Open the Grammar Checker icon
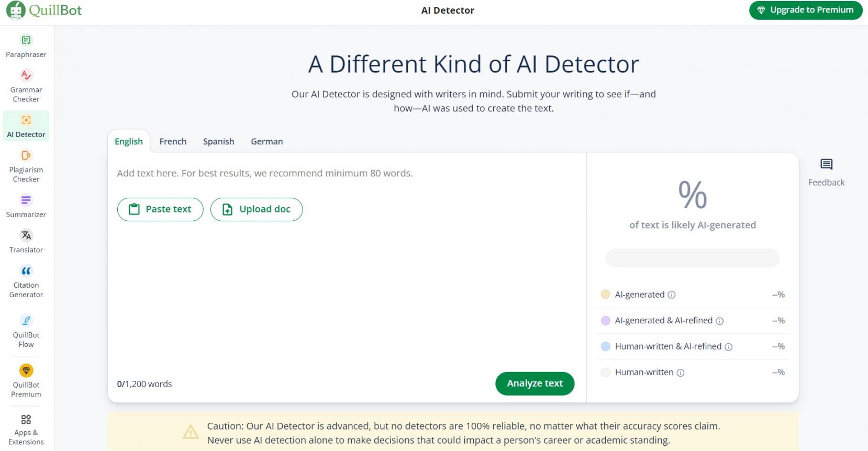The width and height of the screenshot is (868, 451). 26,76
